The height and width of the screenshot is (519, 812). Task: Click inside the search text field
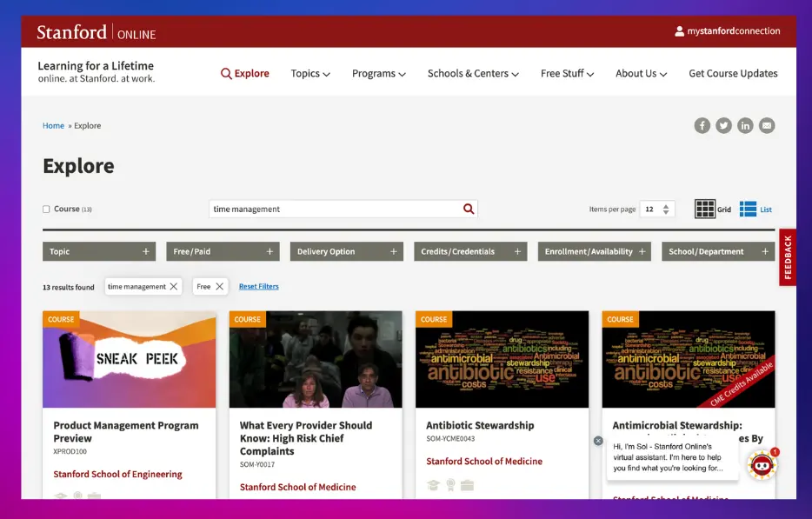(x=339, y=209)
